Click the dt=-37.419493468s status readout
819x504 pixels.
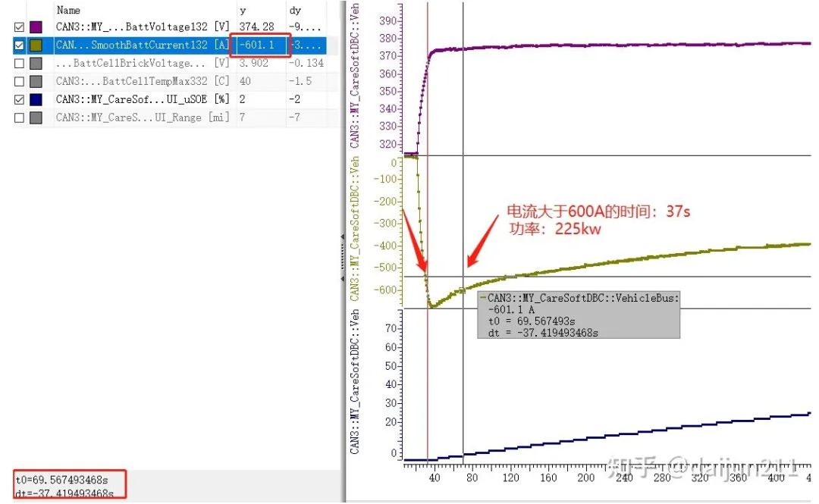coord(64,493)
